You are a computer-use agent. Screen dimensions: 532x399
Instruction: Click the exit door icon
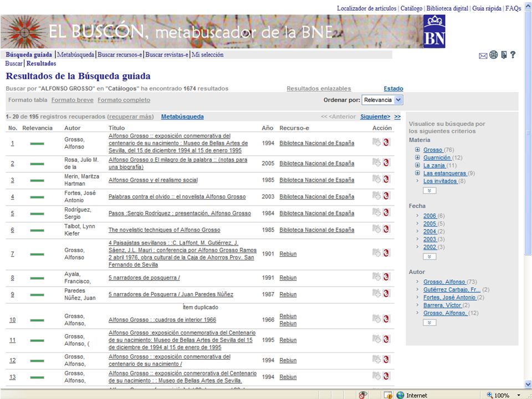(x=504, y=55)
